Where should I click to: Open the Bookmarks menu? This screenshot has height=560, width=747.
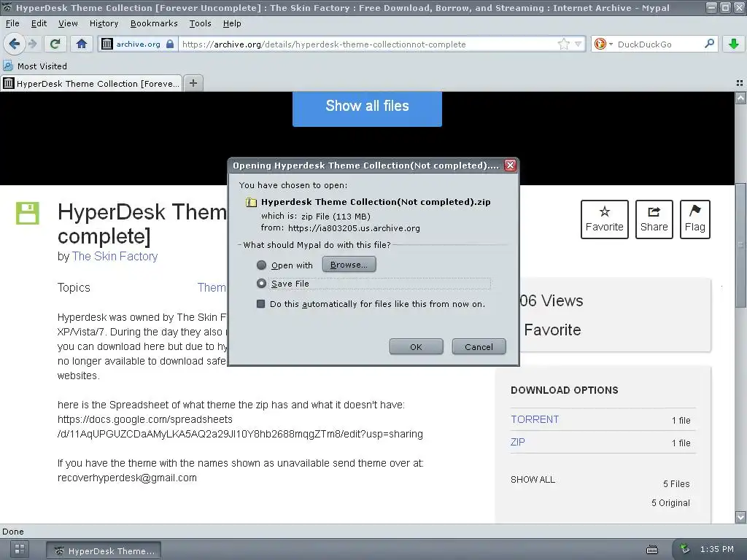click(154, 23)
